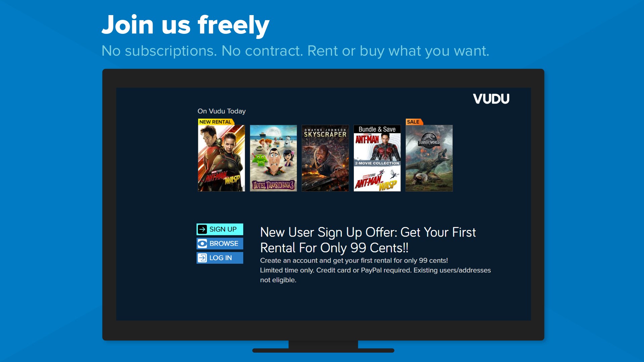This screenshot has width=644, height=362.
Task: Click the arrow icon on Sign Up
Action: point(202,229)
